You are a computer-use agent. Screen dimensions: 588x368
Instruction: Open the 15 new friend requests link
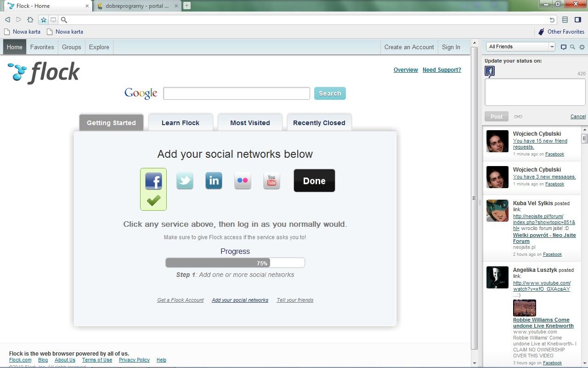[540, 144]
